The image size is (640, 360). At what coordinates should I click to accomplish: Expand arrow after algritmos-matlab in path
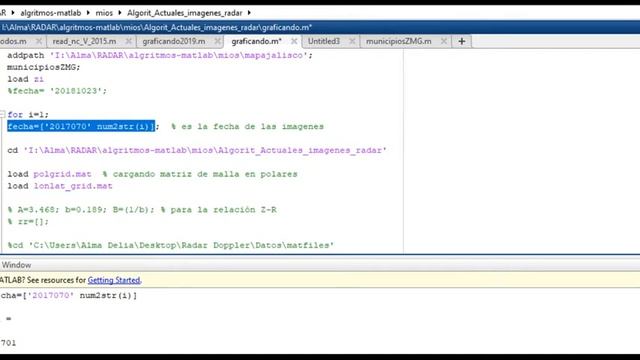point(88,13)
